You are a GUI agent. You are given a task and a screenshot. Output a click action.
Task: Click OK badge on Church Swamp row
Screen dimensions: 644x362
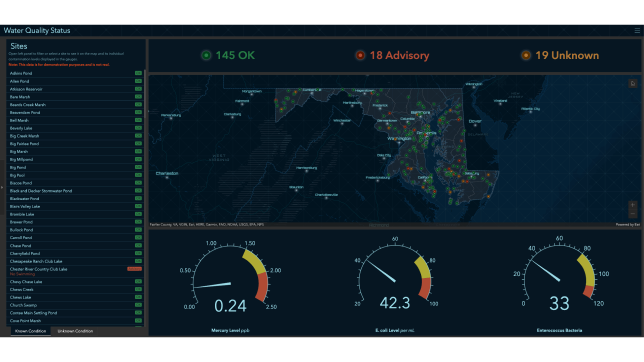138,305
